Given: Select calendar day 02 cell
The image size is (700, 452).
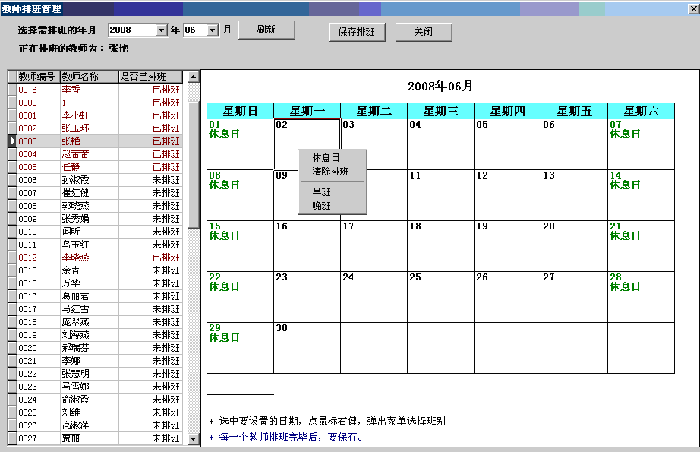Looking at the screenshot, I should coord(307,144).
